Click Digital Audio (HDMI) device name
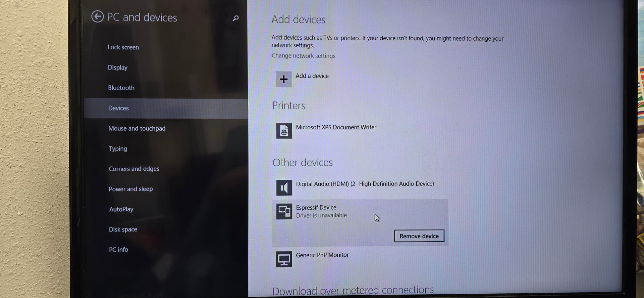Image resolution: width=644 pixels, height=298 pixels. click(x=365, y=184)
